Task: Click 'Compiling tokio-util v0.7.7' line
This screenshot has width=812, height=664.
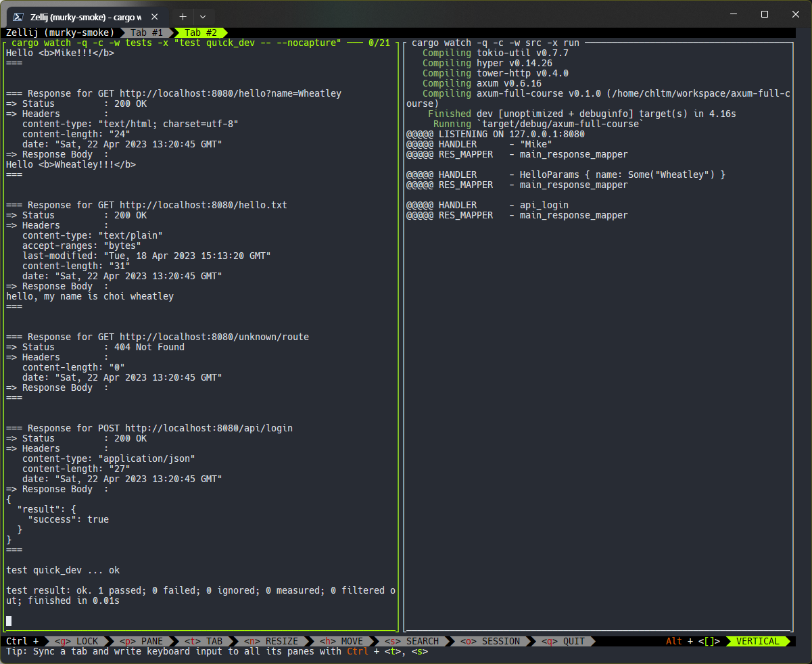Action: click(496, 53)
